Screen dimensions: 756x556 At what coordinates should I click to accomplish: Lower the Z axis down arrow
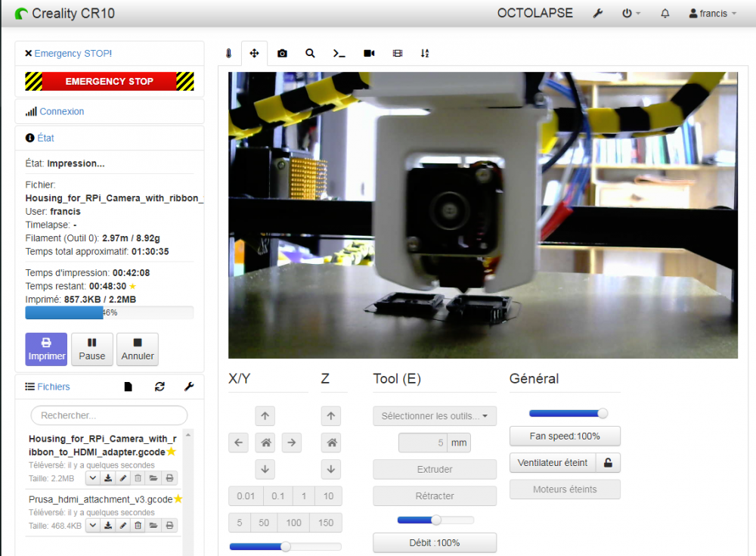pyautogui.click(x=331, y=469)
